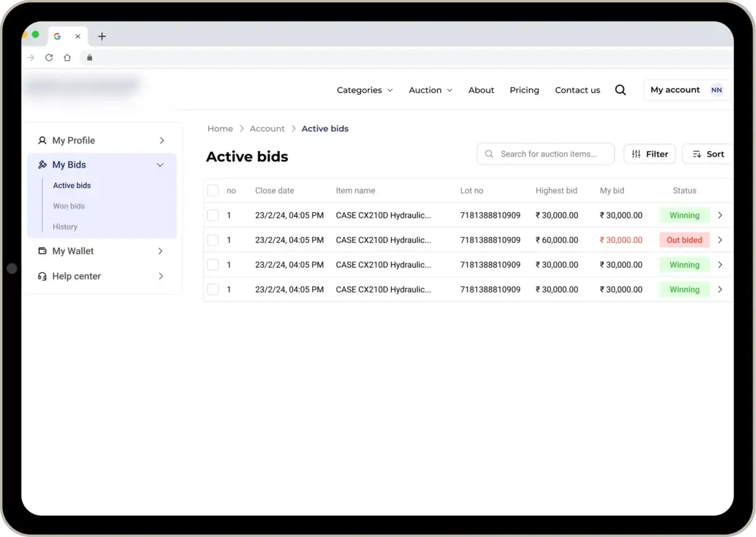Open last row details via right chevron
This screenshot has width=756, height=537.
[x=720, y=290]
